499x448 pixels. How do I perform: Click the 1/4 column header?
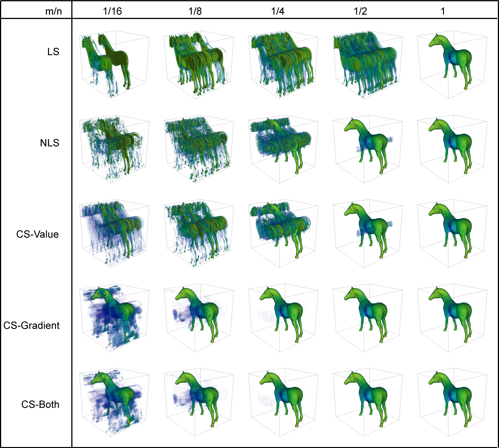[x=278, y=11]
